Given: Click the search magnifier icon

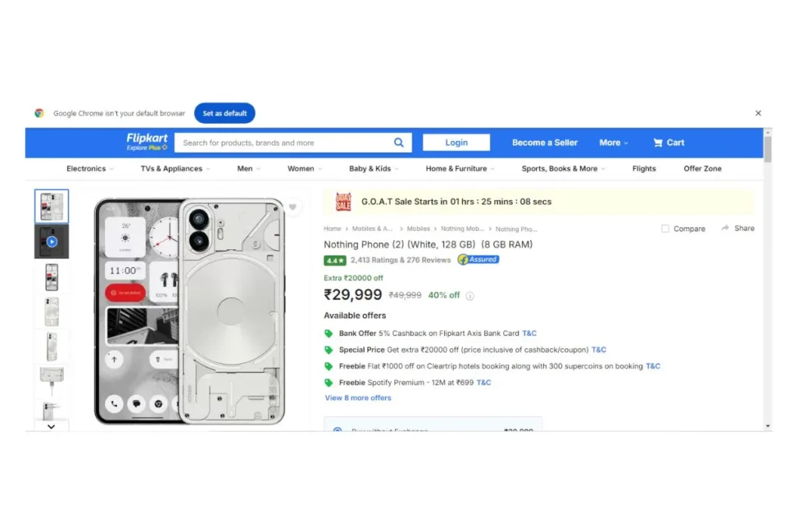Looking at the screenshot, I should coord(398,143).
